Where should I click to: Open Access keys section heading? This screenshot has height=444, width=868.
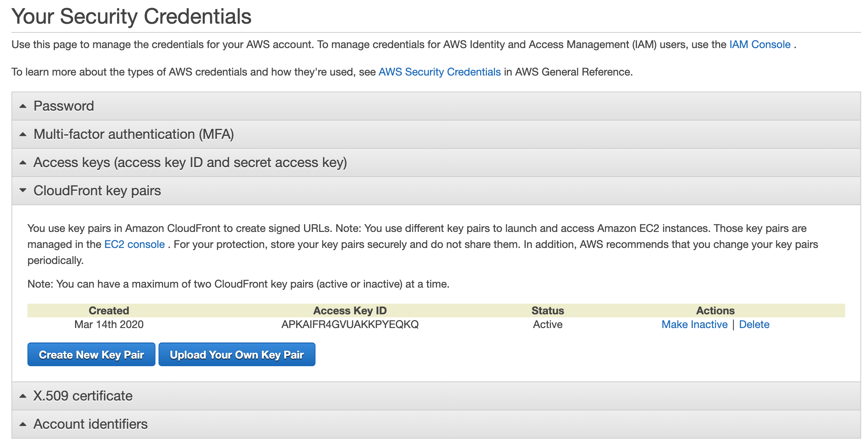190,162
